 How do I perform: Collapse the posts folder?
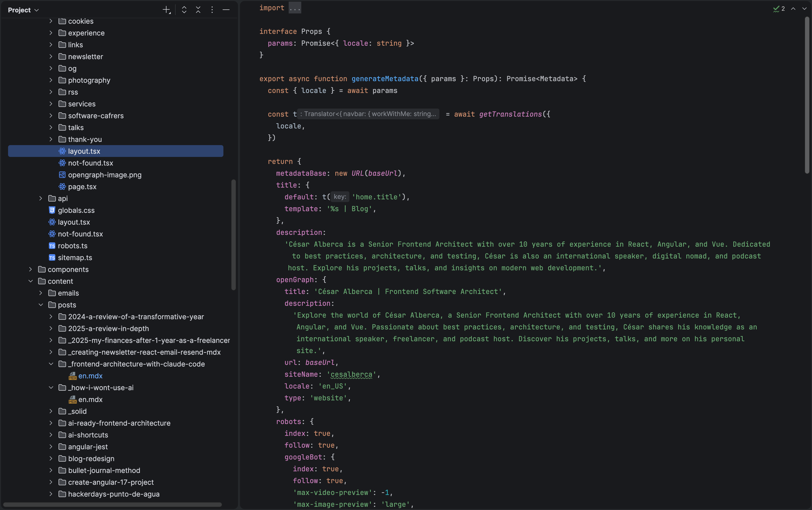[41, 305]
